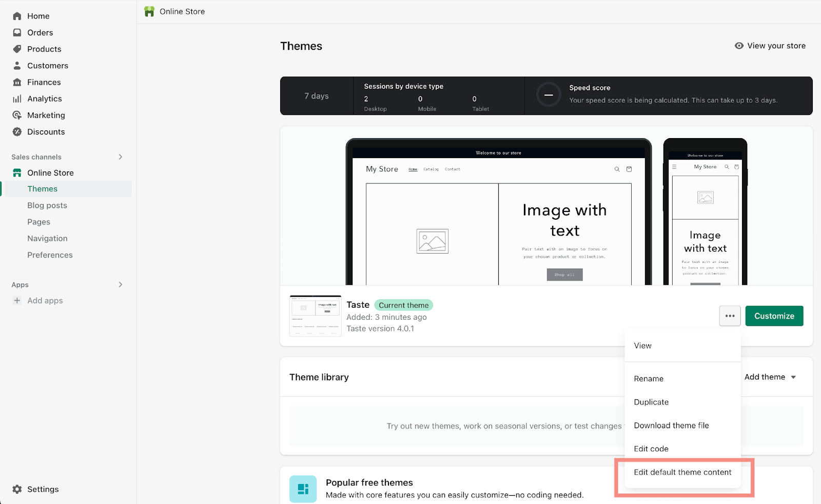Screen dimensions: 821x504
Task: Click the Home icon in sidebar
Action: [17, 16]
